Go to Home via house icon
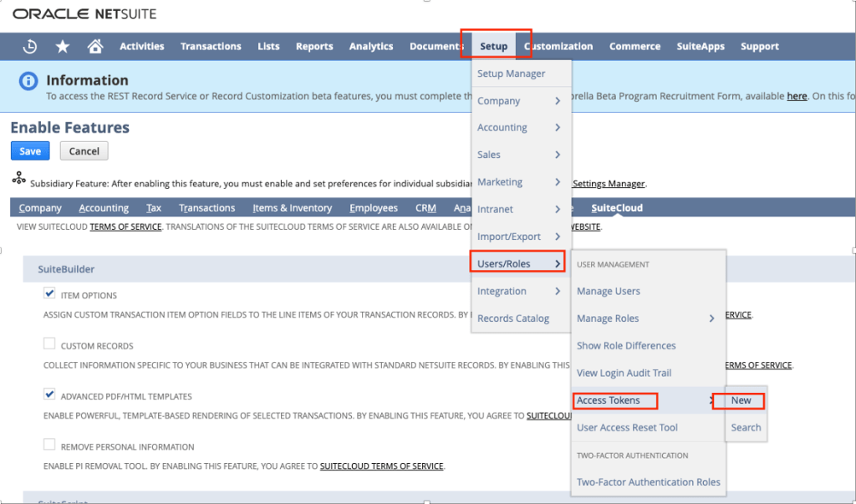The image size is (856, 504). tap(95, 47)
